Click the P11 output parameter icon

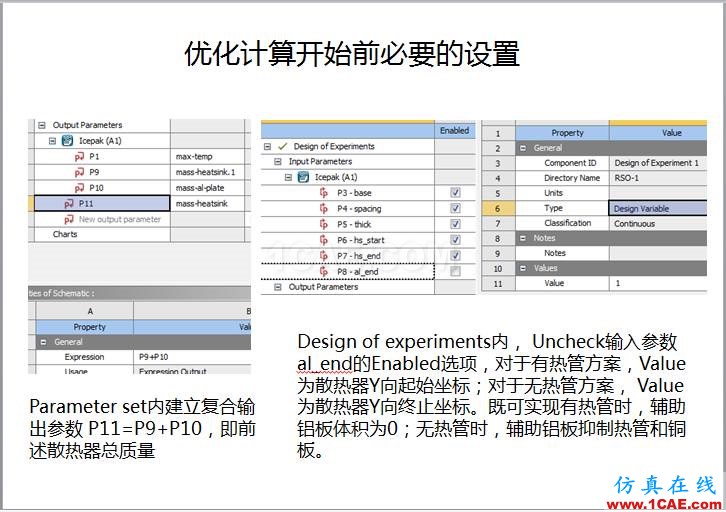tap(69, 204)
